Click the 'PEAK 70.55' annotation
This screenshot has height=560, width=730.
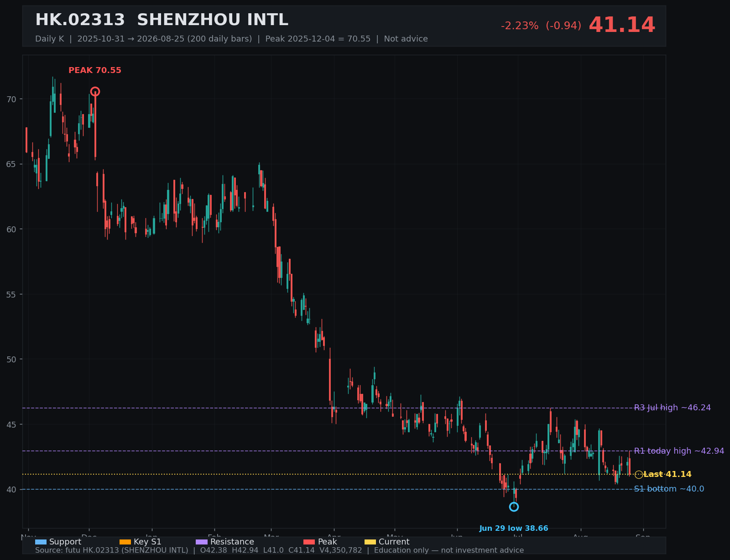[95, 70]
